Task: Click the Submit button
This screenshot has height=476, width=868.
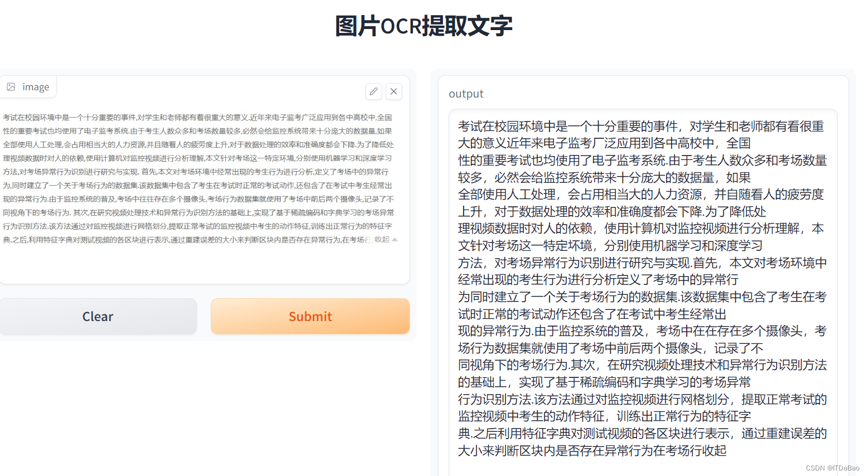Action: click(310, 317)
